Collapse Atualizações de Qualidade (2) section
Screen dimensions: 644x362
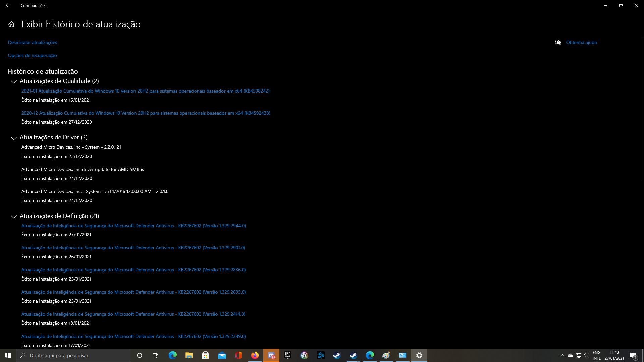click(14, 81)
